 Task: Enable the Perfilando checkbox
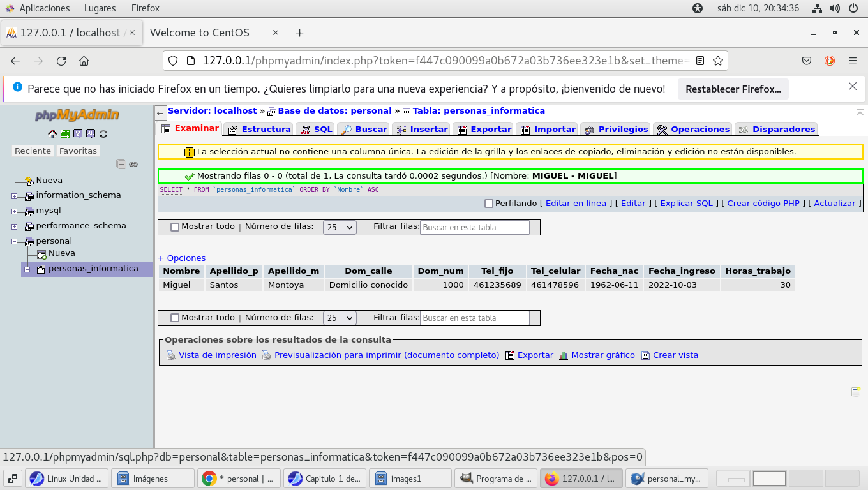[x=489, y=204]
